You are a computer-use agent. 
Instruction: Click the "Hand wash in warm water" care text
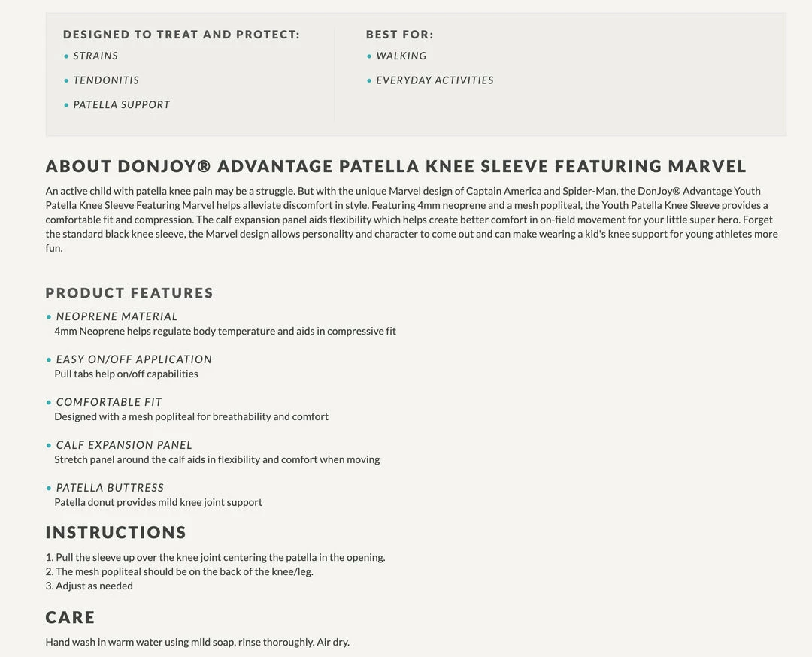click(x=197, y=642)
